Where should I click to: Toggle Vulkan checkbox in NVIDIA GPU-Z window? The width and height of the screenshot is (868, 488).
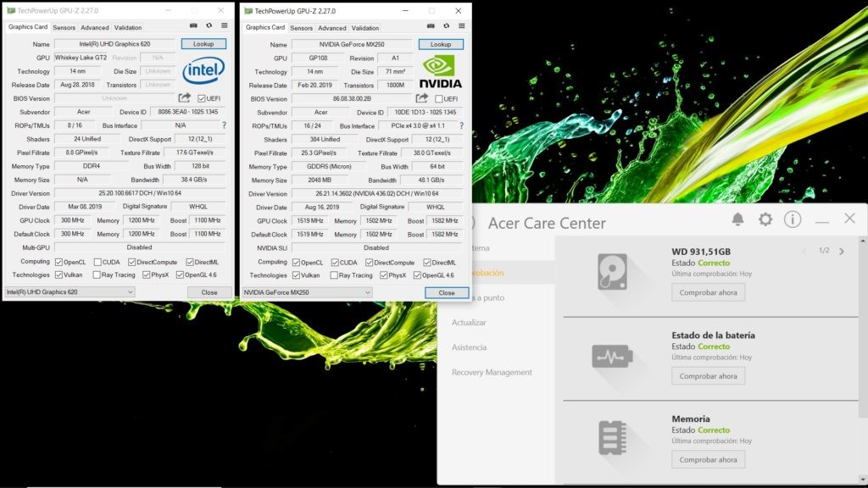point(296,275)
